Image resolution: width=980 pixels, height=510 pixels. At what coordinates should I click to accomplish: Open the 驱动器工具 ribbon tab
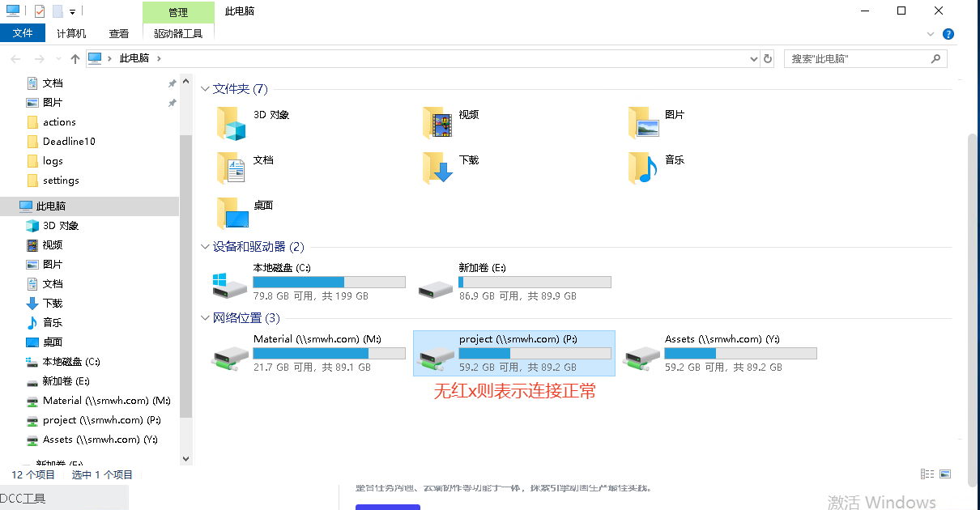pyautogui.click(x=178, y=33)
